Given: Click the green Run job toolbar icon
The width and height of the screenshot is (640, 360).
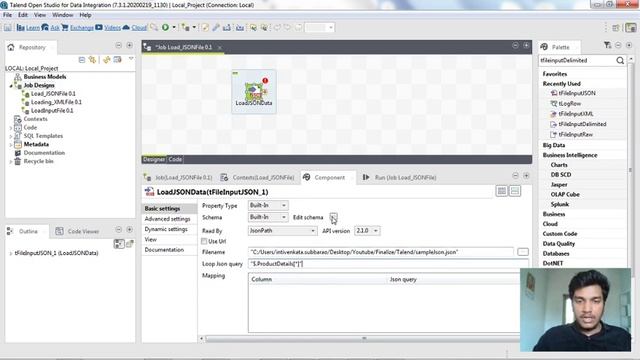Looking at the screenshot, I should click(165, 27).
